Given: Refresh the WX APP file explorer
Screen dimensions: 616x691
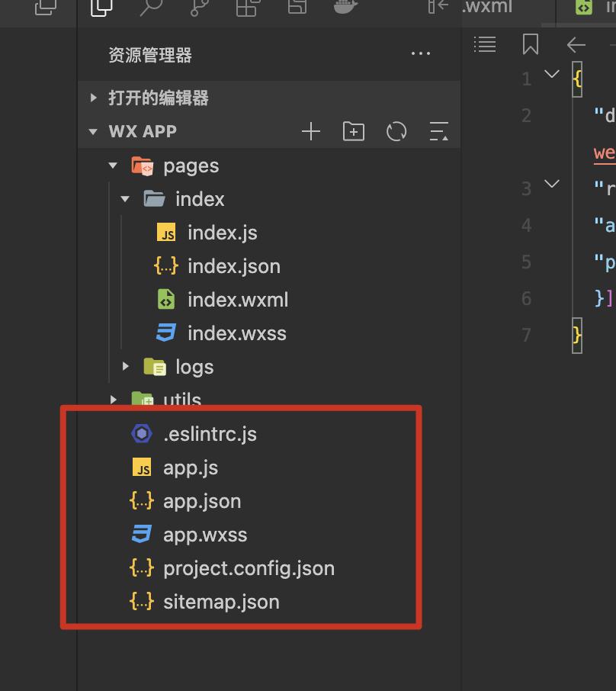Looking at the screenshot, I should [396, 131].
